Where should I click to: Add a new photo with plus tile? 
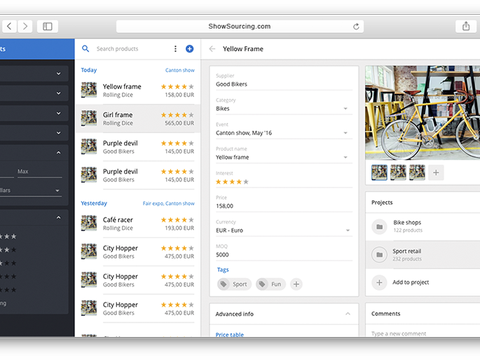click(x=436, y=173)
